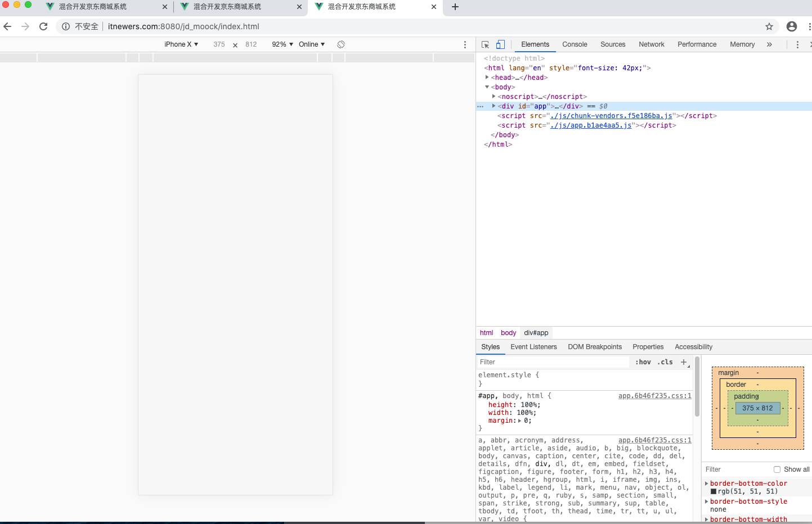The image size is (812, 524).
Task: Expand border-bottom-style computed property
Action: [x=707, y=502]
